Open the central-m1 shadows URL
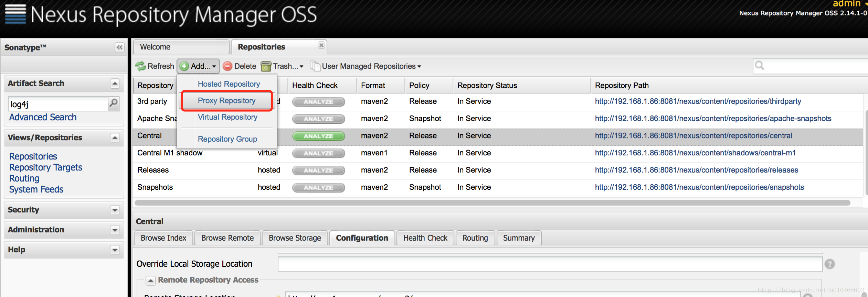 [x=695, y=153]
